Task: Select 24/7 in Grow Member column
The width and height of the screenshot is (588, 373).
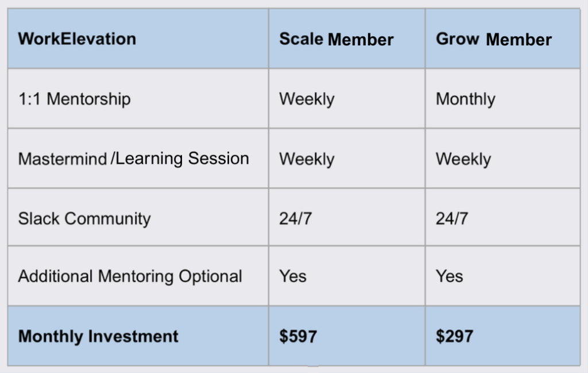Action: click(x=502, y=217)
